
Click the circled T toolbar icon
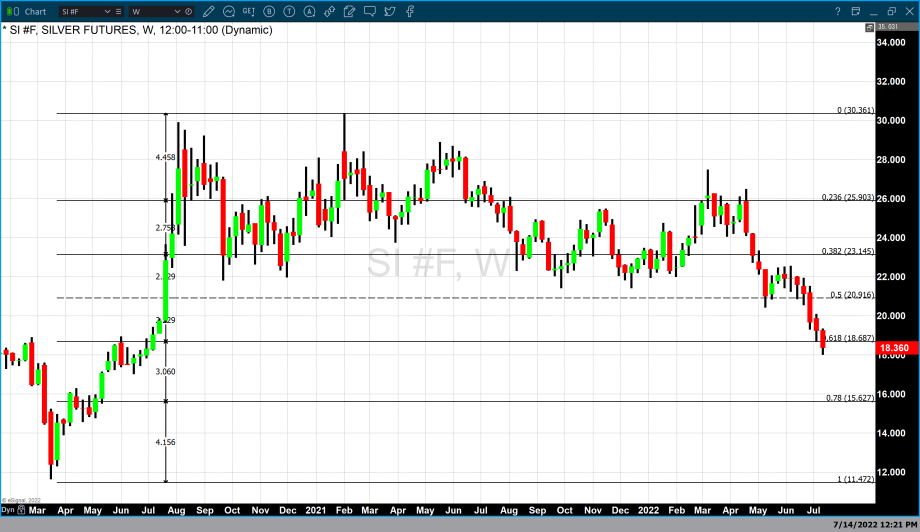(288, 11)
